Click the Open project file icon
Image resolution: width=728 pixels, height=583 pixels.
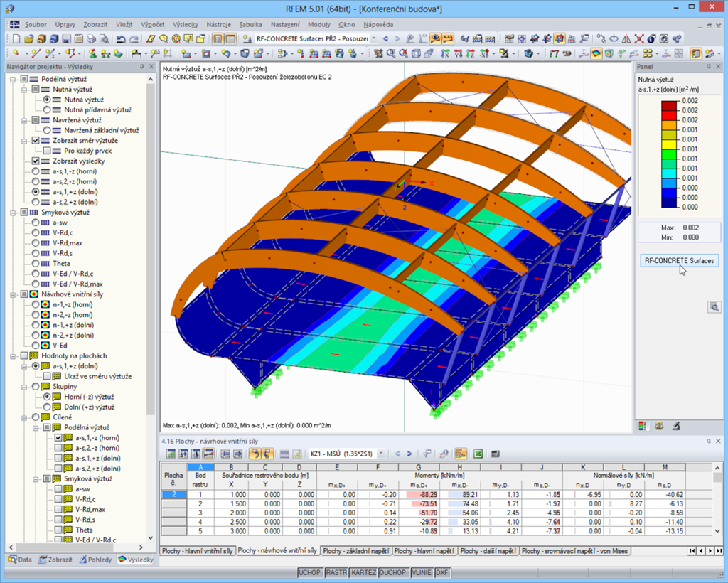(x=28, y=38)
